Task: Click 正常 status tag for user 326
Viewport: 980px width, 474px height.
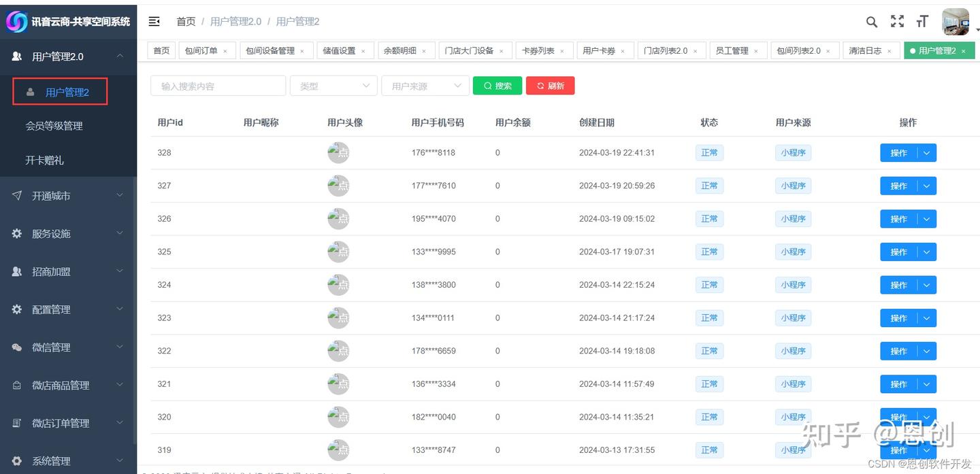Action: click(709, 219)
